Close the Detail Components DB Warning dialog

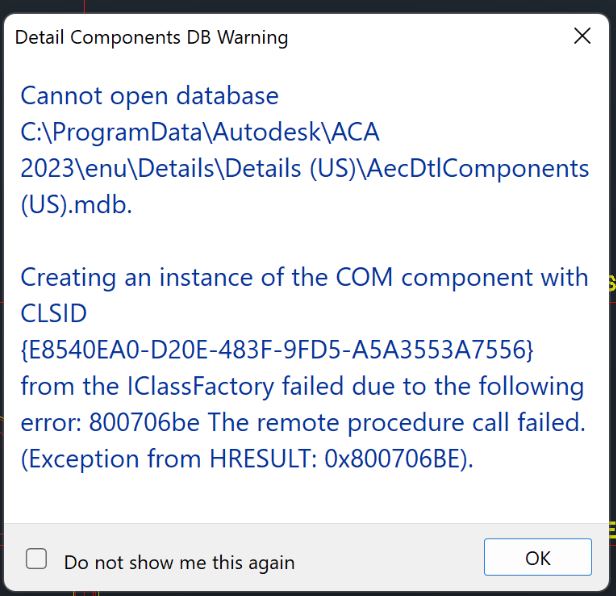tap(582, 37)
